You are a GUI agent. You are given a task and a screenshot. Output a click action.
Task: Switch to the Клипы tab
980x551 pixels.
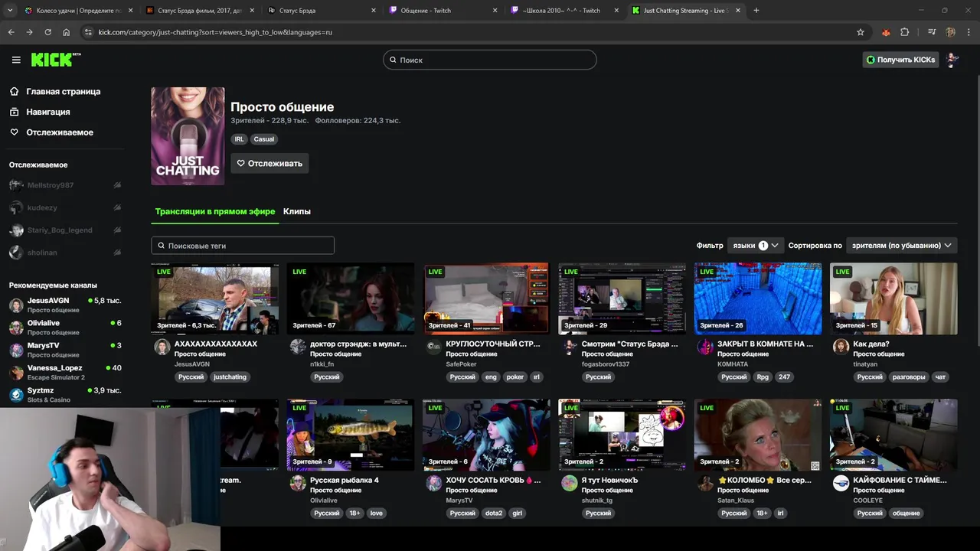click(297, 211)
